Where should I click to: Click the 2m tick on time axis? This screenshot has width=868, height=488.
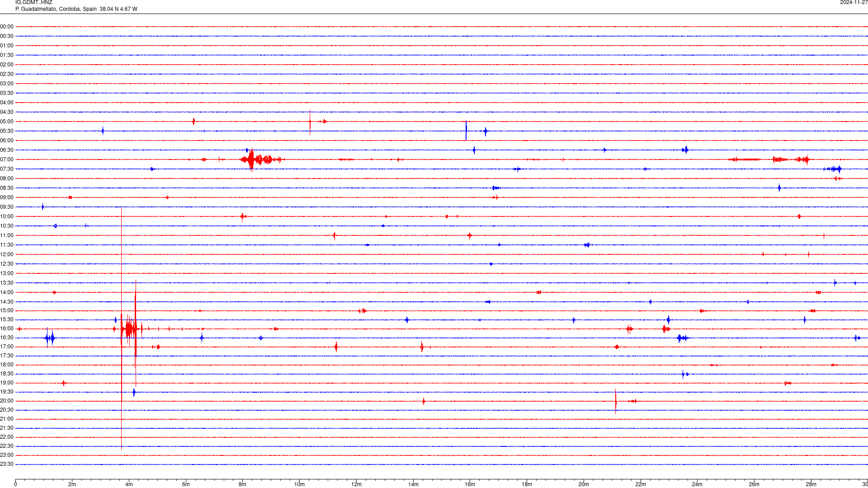pyautogui.click(x=72, y=484)
